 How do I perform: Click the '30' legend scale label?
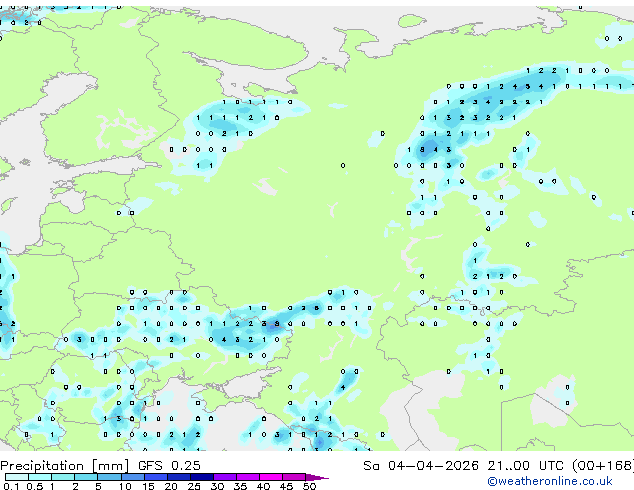(x=217, y=486)
